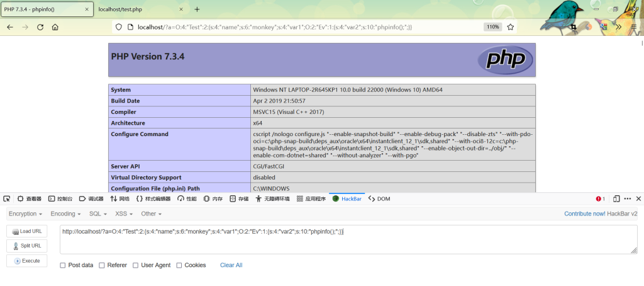Click the Clear All link
644x286 pixels.
pyautogui.click(x=231, y=265)
